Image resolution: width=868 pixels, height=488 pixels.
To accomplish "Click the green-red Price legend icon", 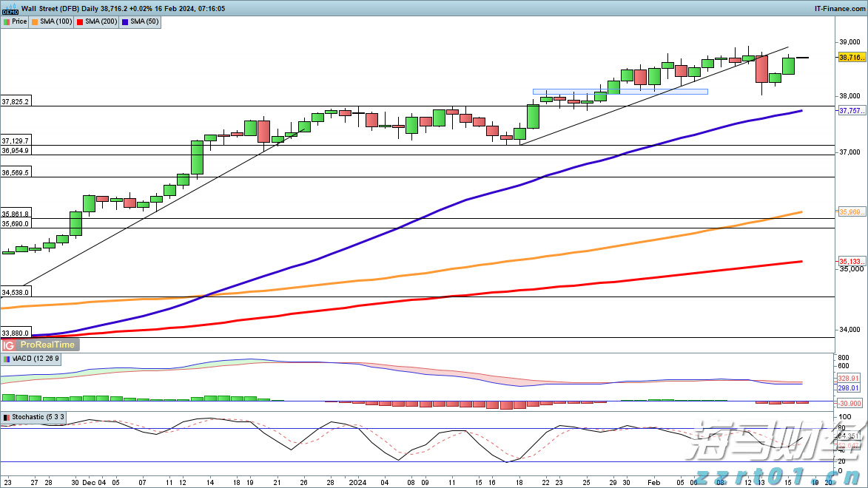I will point(7,22).
